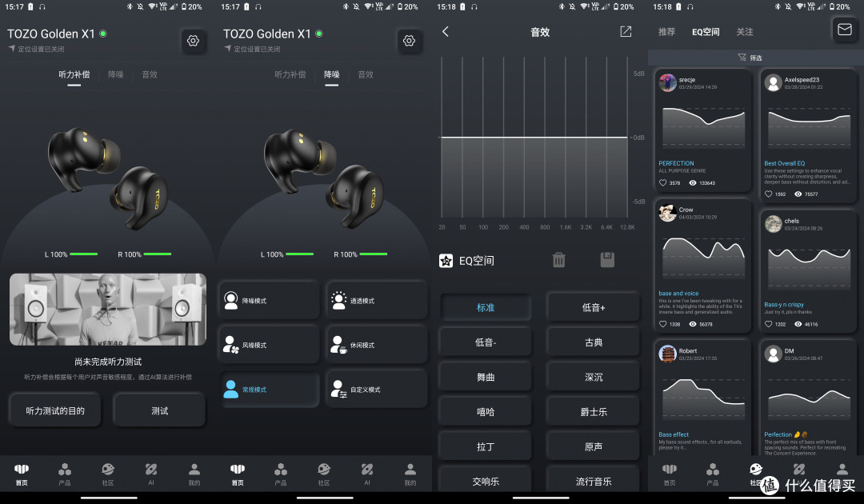The width and height of the screenshot is (864, 504).
Task: Switch to 降噪 tab on hearing-compensation screen
Action: (x=116, y=74)
